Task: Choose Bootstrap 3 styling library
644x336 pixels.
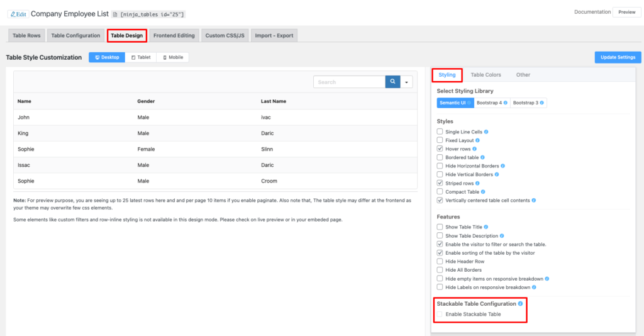Action: (x=528, y=103)
